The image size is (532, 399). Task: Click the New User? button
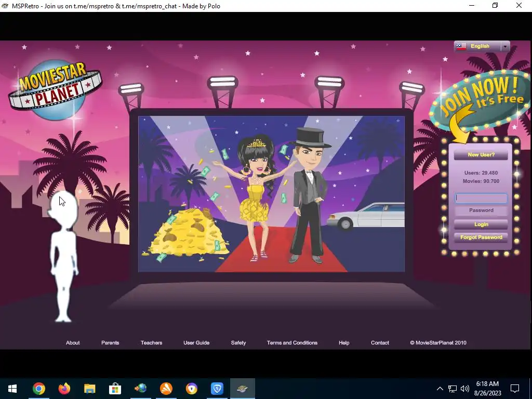481,155
